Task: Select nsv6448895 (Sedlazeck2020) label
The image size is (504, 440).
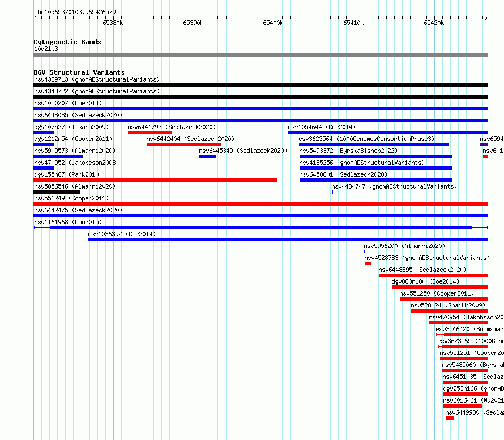Action: tap(422, 270)
